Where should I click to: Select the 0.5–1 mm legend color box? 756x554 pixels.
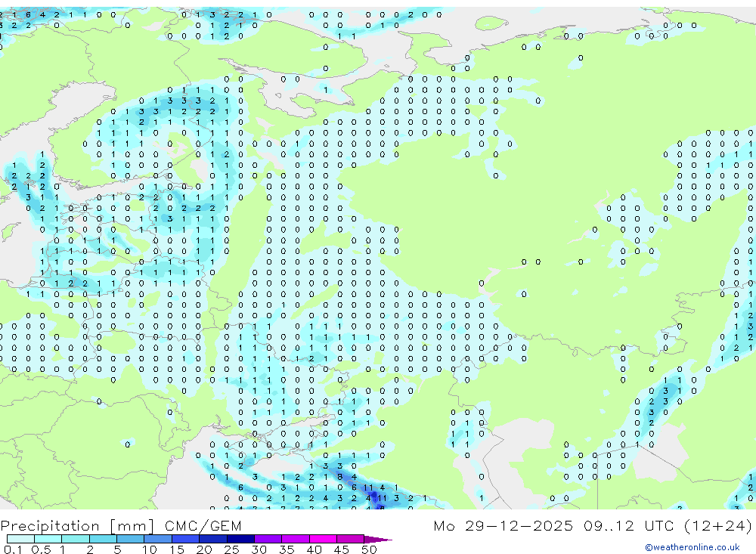(x=48, y=539)
